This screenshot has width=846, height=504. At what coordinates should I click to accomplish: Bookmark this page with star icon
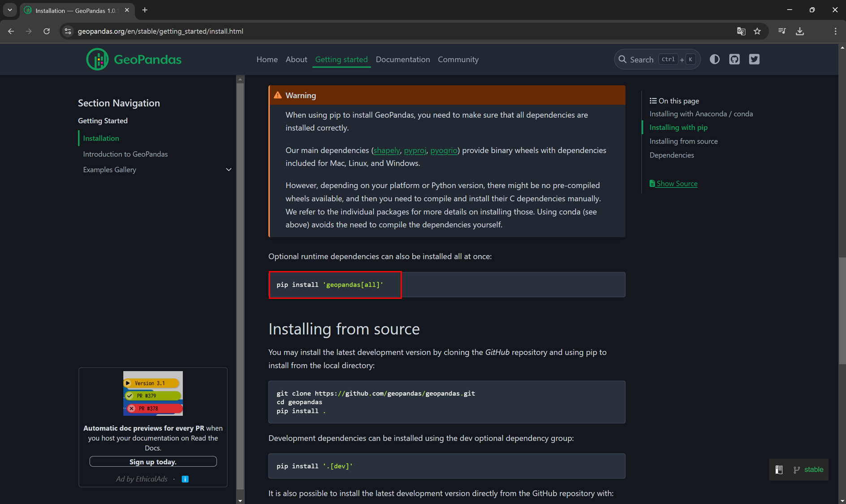[757, 31]
